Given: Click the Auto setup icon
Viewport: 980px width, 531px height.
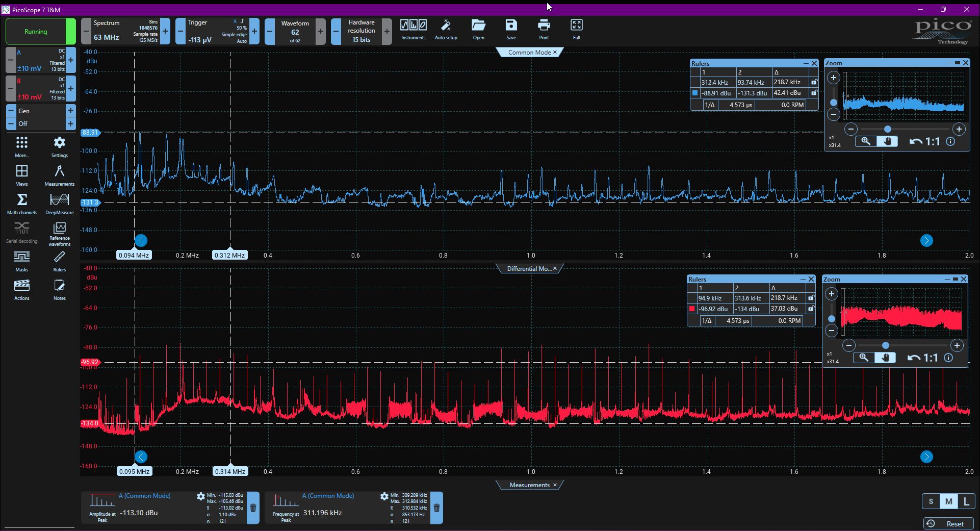Looking at the screenshot, I should (446, 30).
